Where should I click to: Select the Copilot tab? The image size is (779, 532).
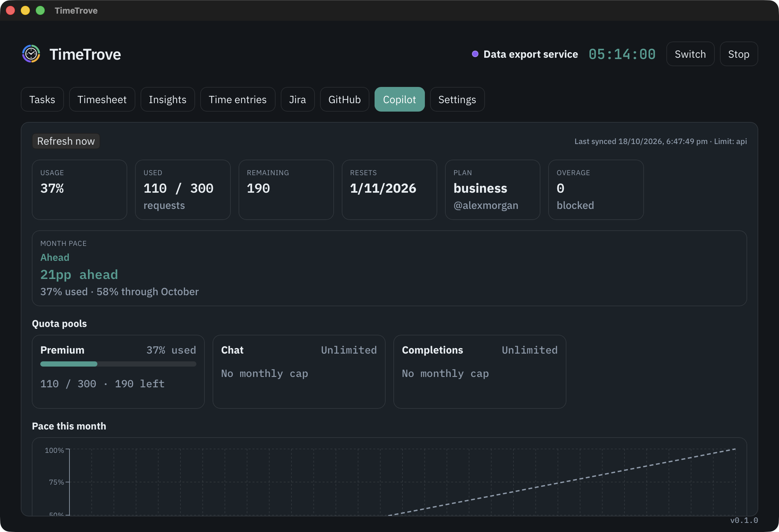click(x=400, y=99)
